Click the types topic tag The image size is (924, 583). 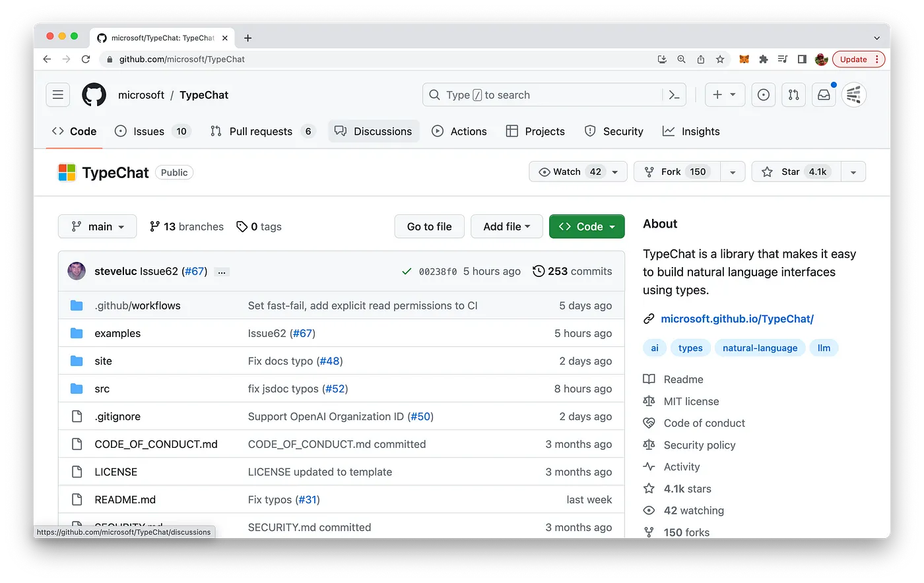point(690,348)
